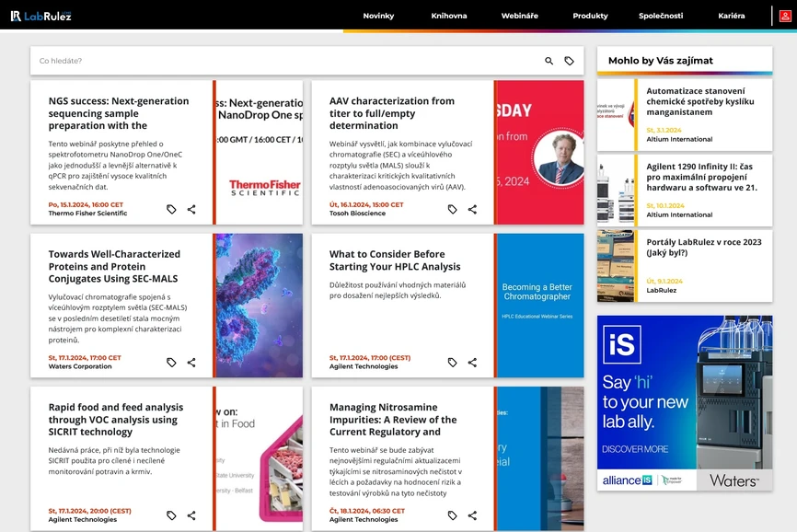Viewport: 797px width, 532px height.
Task: Open the Novinky menu
Action: 378,16
